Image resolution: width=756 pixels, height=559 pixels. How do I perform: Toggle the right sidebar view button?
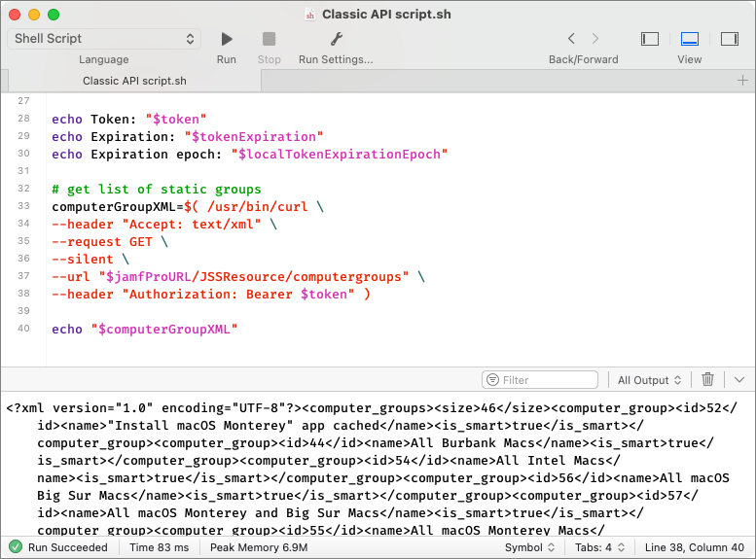pos(730,39)
